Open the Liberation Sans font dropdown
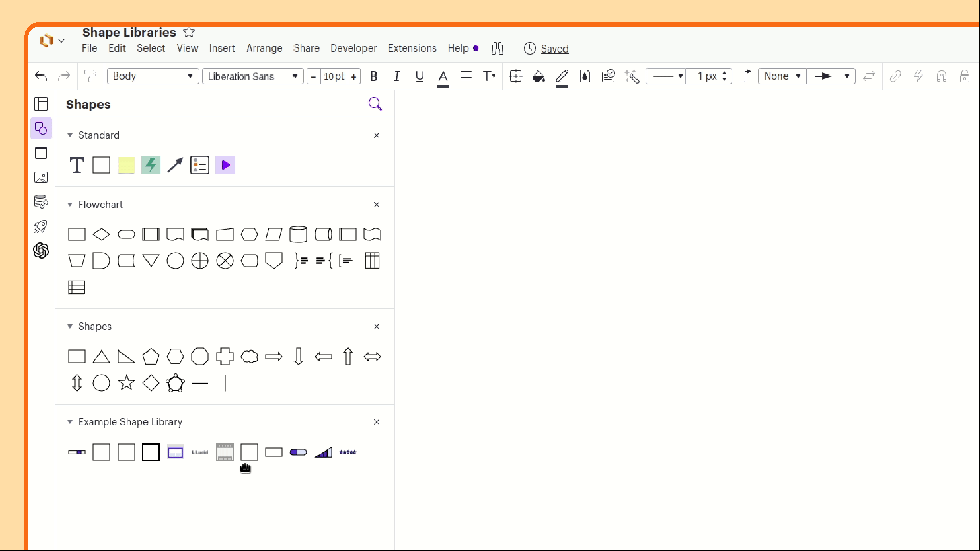 tap(253, 77)
